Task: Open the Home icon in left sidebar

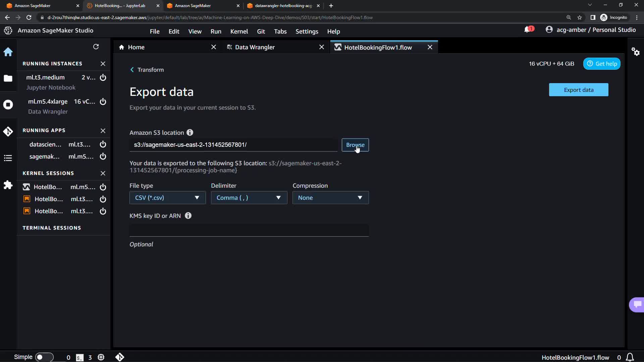Action: pyautogui.click(x=8, y=52)
